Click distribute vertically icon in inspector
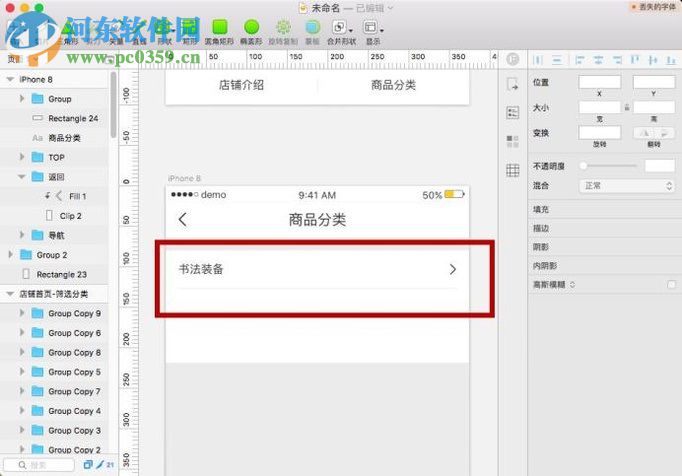The height and width of the screenshot is (476, 682). pyautogui.click(x=557, y=60)
